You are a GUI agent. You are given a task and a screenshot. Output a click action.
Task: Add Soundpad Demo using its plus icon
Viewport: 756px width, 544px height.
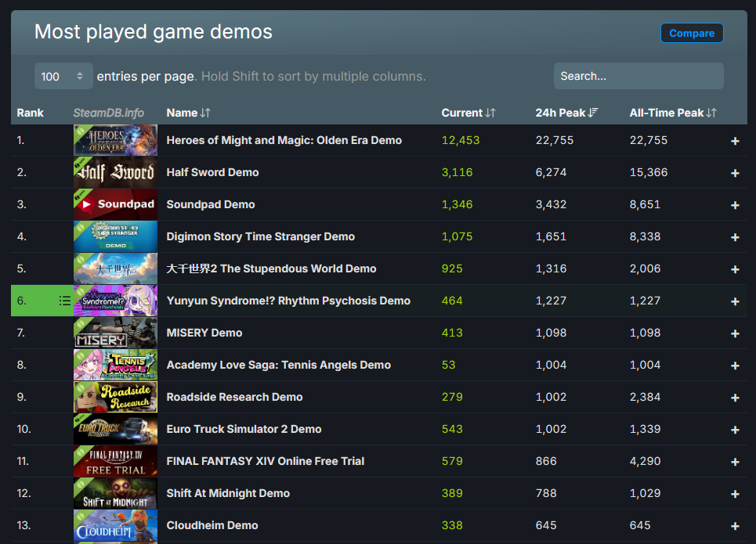pyautogui.click(x=735, y=205)
